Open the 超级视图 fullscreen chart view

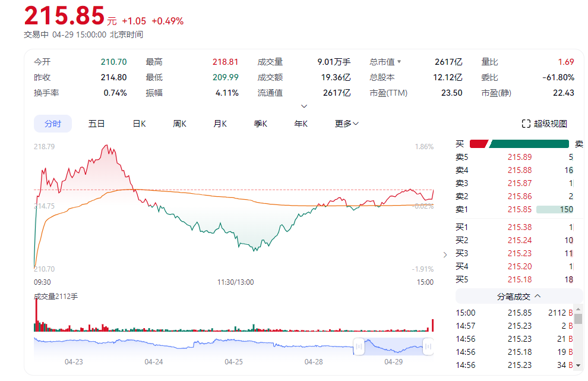[x=544, y=124]
